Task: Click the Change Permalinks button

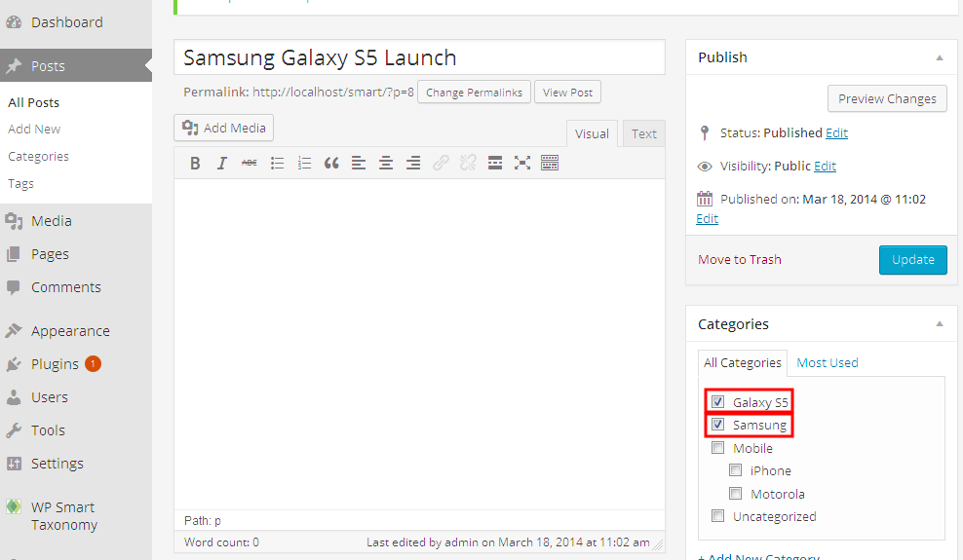Action: click(x=474, y=92)
